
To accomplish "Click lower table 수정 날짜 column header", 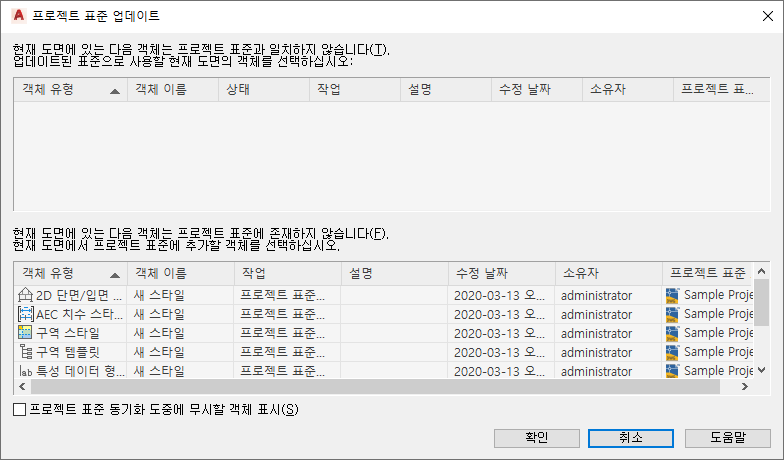I will [x=502, y=274].
